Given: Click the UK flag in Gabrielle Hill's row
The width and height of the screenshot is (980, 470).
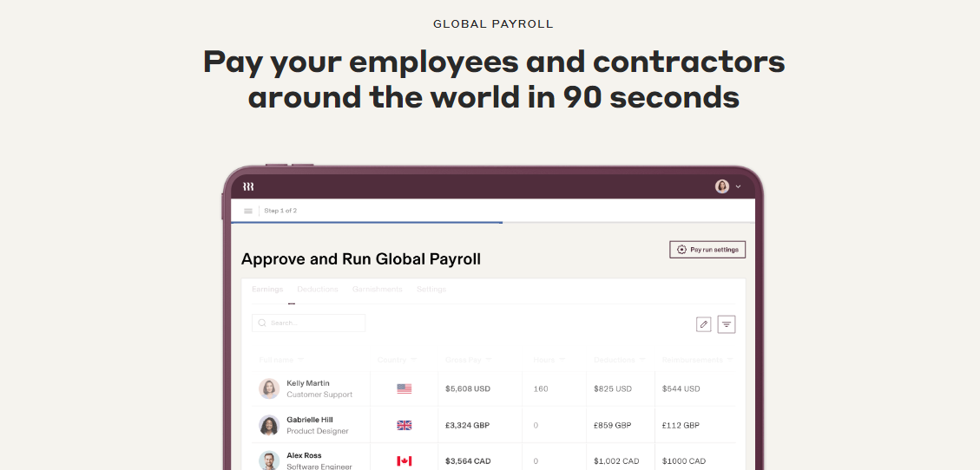Looking at the screenshot, I should tap(404, 425).
